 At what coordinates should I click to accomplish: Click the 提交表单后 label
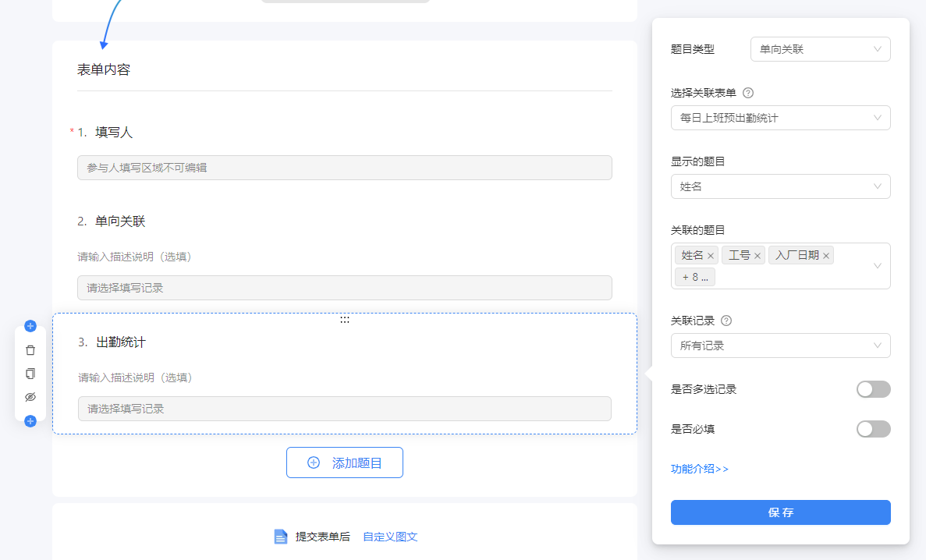322,537
